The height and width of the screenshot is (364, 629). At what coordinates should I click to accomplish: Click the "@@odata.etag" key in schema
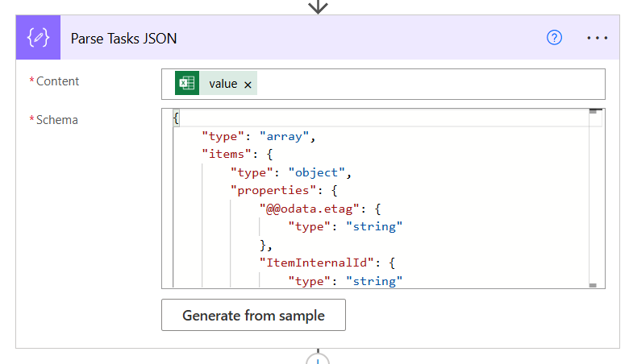click(x=309, y=209)
